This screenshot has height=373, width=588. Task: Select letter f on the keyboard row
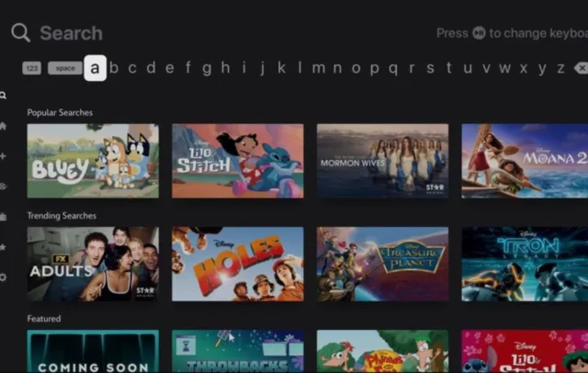tap(187, 68)
